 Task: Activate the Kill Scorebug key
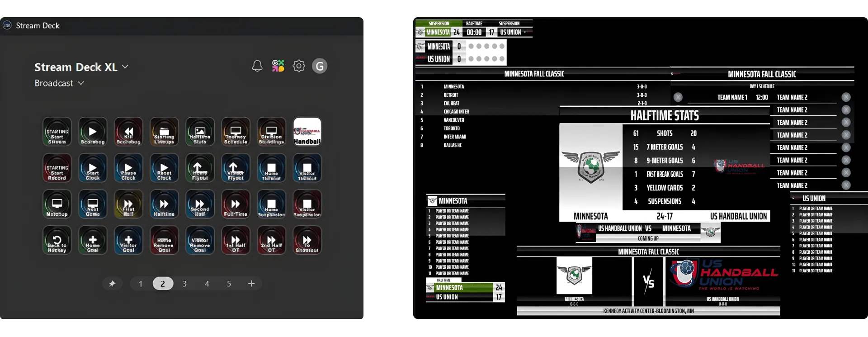point(128,132)
